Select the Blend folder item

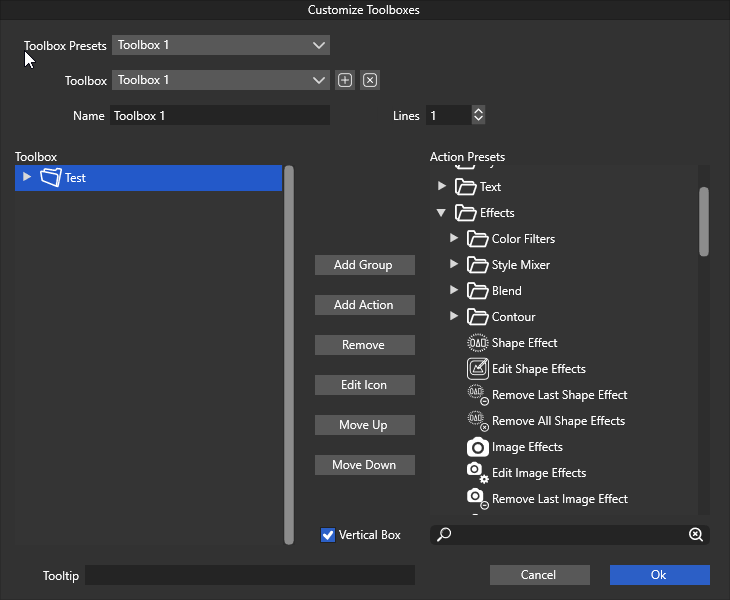pos(506,291)
